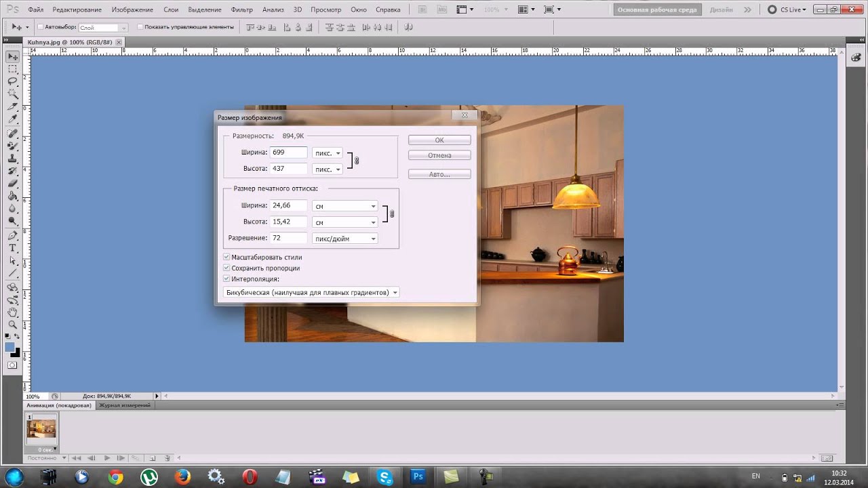The image size is (868, 488).
Task: Select the Quick Selection tool
Action: click(12, 94)
